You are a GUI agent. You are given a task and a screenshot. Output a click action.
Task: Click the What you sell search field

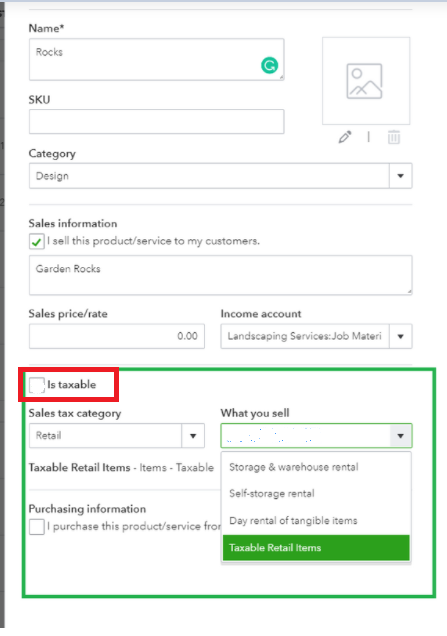pos(305,436)
